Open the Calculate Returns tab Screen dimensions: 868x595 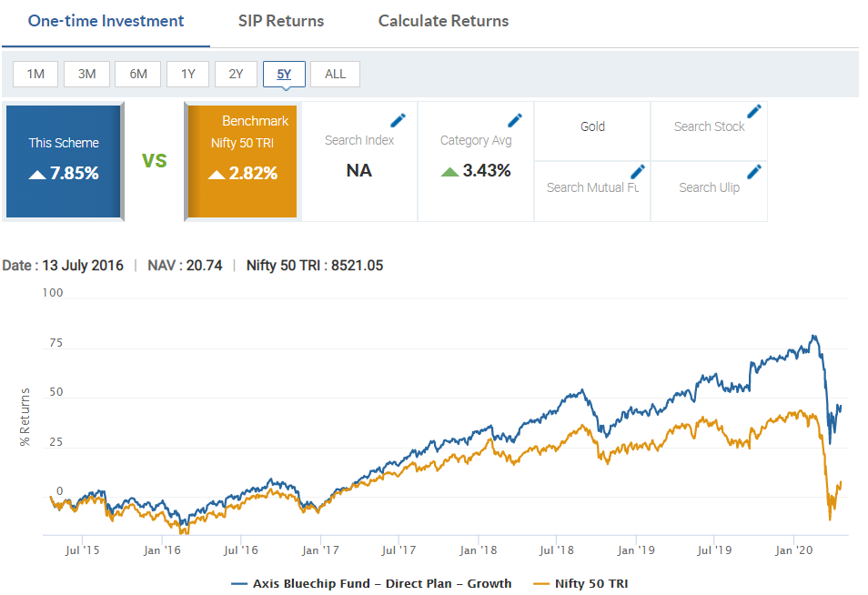(x=443, y=21)
